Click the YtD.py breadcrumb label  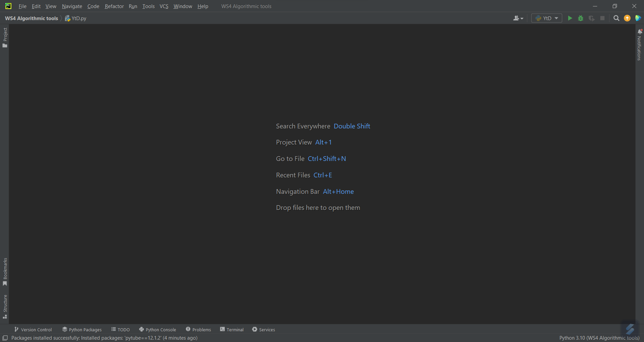pos(79,18)
